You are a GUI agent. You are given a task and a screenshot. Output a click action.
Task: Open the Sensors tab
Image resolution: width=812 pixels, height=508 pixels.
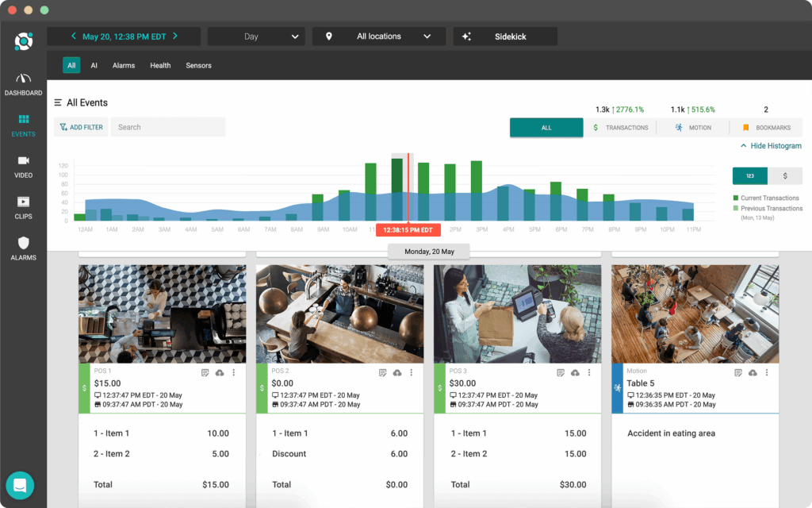pos(198,65)
